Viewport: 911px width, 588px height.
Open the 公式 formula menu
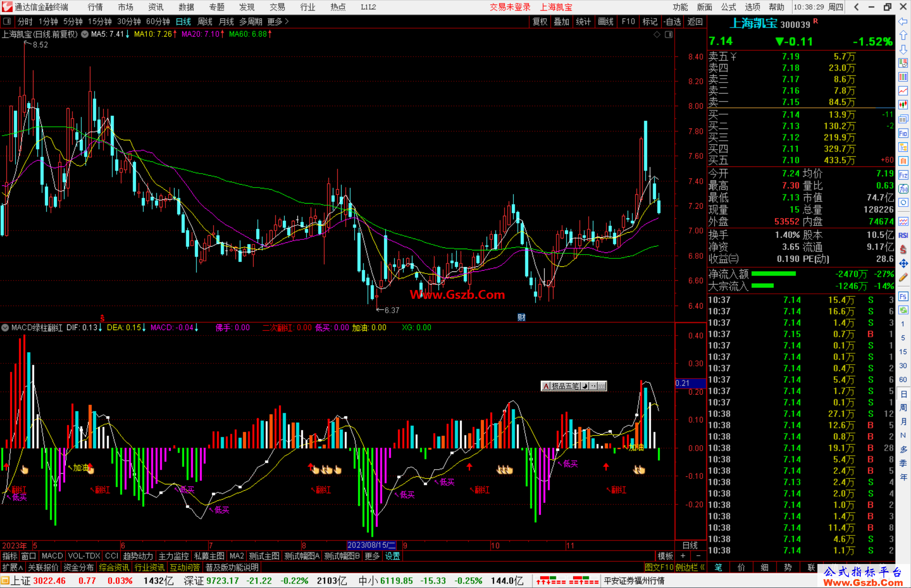(728, 7)
